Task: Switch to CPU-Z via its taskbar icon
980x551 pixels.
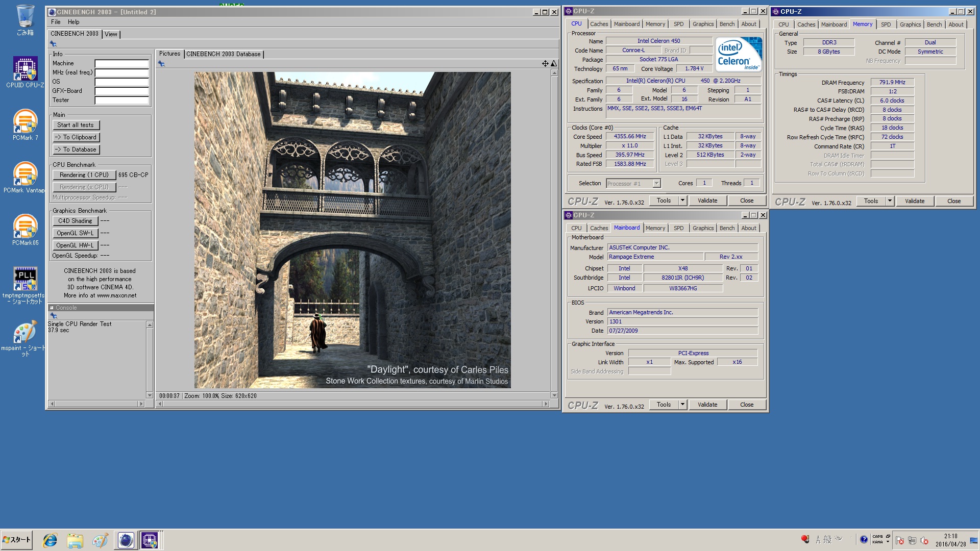Action: (x=150, y=540)
